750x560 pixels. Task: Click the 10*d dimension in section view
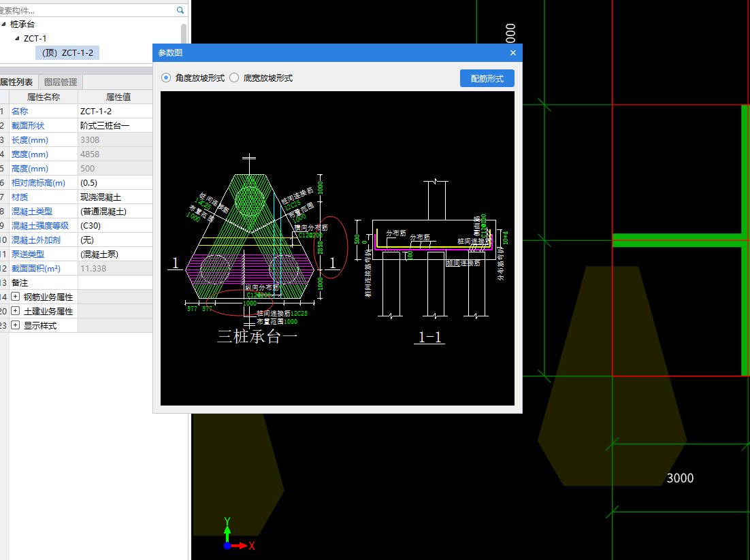pyautogui.click(x=506, y=237)
